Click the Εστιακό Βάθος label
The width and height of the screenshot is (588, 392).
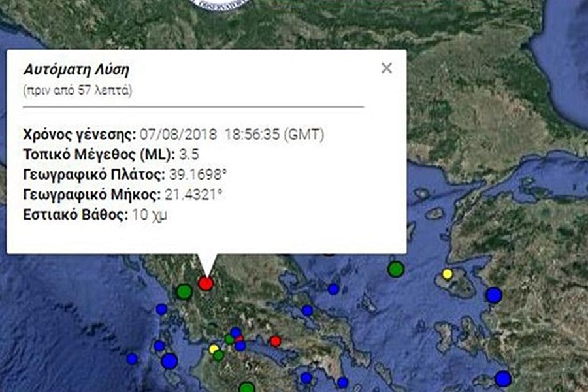coord(75,215)
